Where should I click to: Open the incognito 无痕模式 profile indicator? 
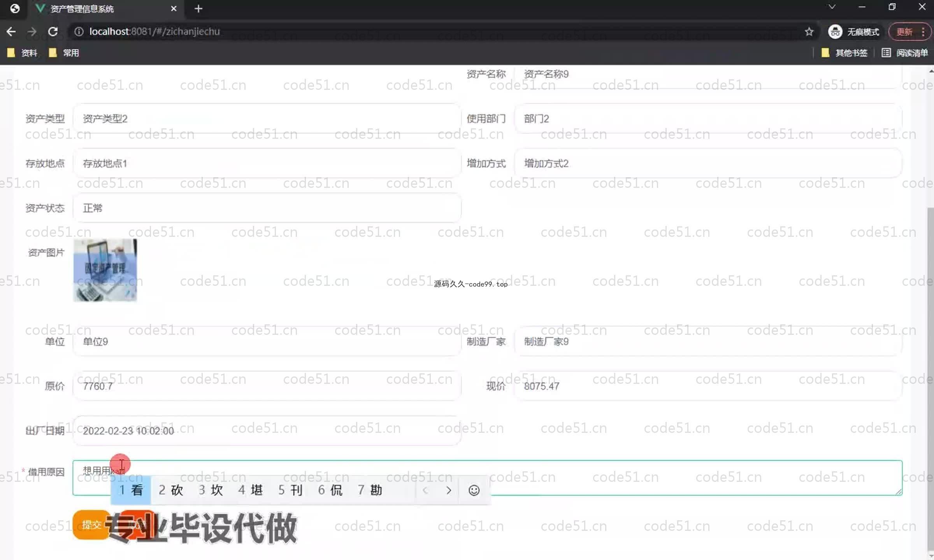(853, 31)
